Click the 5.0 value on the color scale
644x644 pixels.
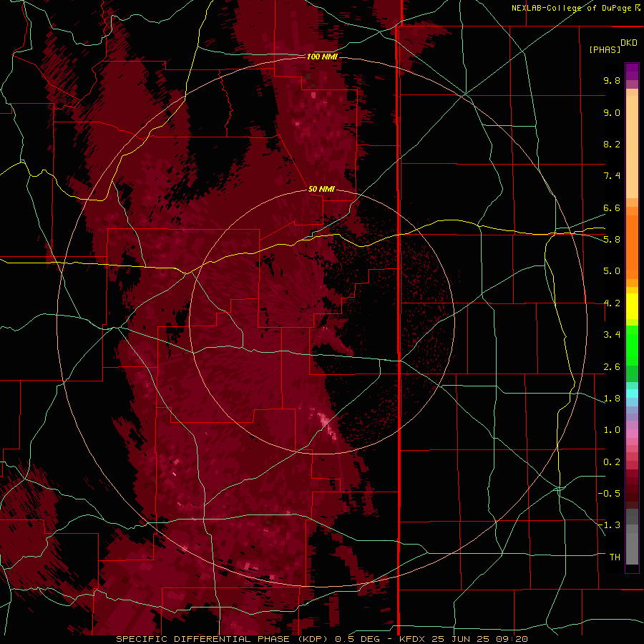[612, 271]
